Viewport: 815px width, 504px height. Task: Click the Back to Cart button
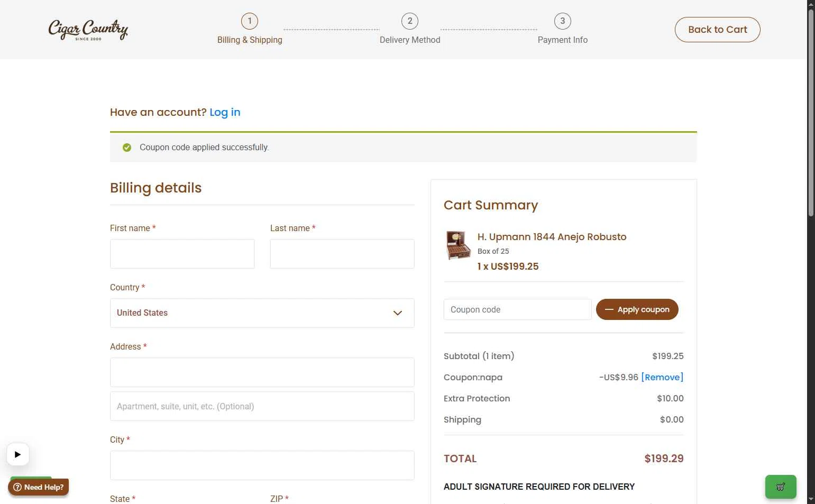pyautogui.click(x=718, y=30)
